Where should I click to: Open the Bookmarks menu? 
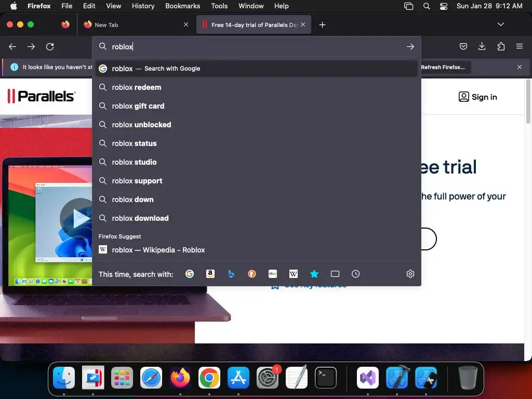pos(182,6)
